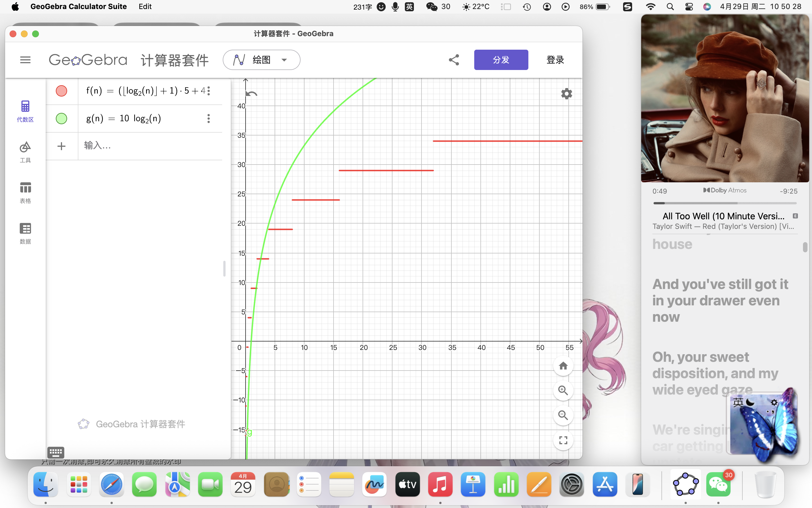Viewport: 812px width, 508px height.
Task: Open Apple TV from the Dock
Action: [407, 485]
